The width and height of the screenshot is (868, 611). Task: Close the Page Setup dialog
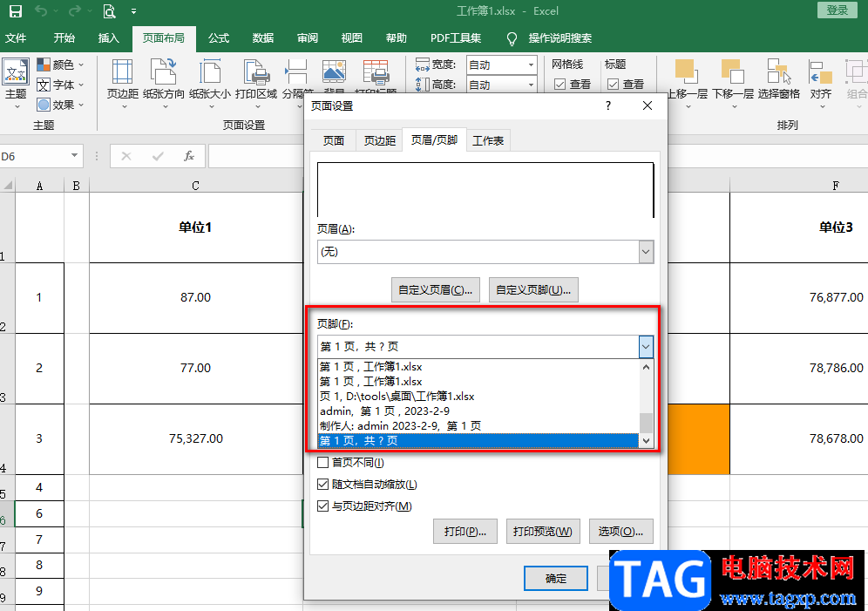coord(648,105)
